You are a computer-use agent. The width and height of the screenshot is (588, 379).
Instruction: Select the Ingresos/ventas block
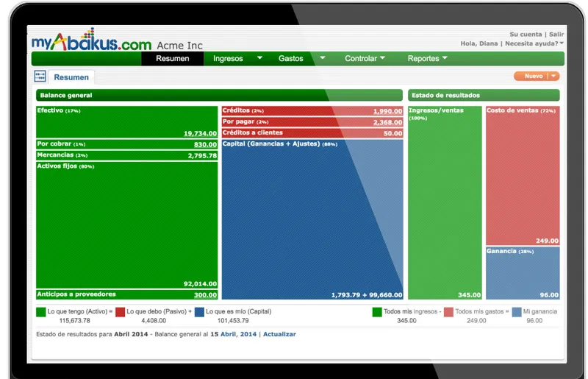point(445,203)
